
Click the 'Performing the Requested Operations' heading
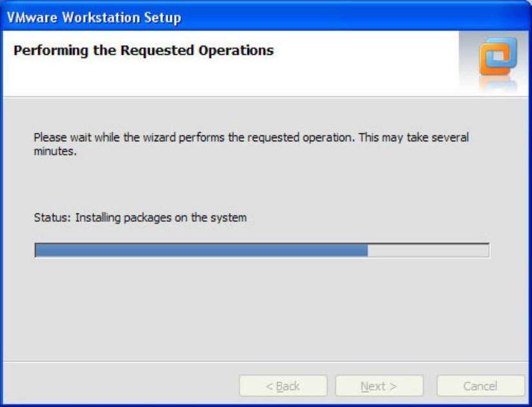pos(144,51)
